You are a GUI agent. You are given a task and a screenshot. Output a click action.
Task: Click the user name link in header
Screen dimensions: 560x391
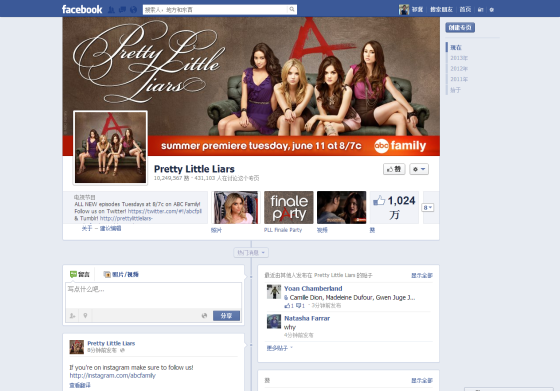[417, 10]
